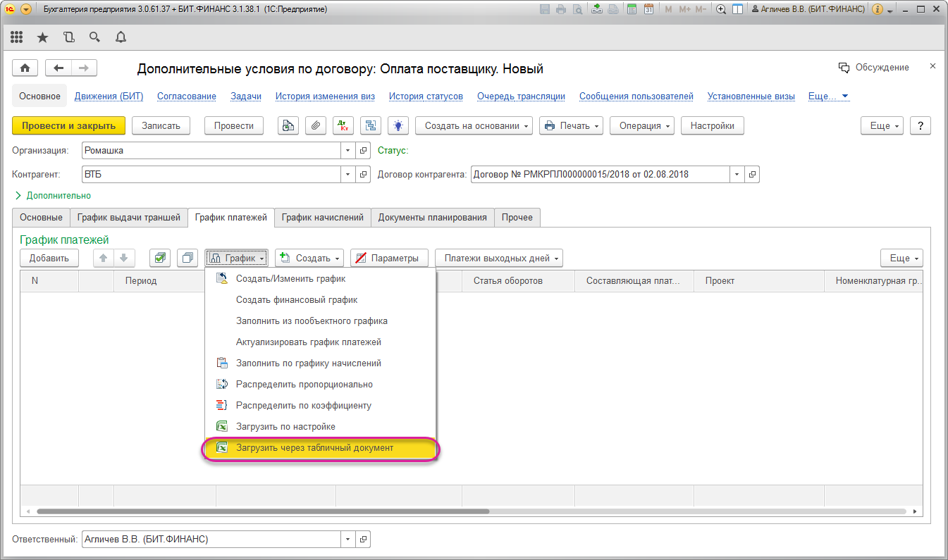
Task: Switch to График выдачи траншей tab
Action: click(x=129, y=218)
